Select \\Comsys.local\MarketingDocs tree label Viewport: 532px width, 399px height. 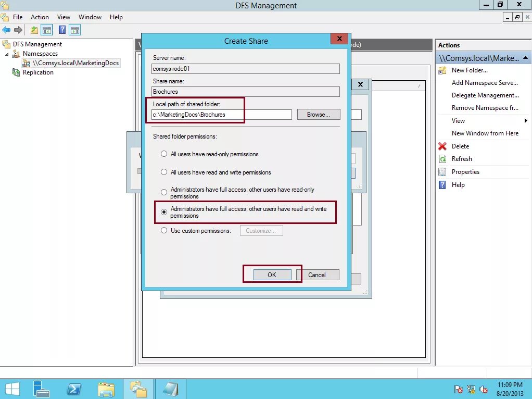click(75, 63)
